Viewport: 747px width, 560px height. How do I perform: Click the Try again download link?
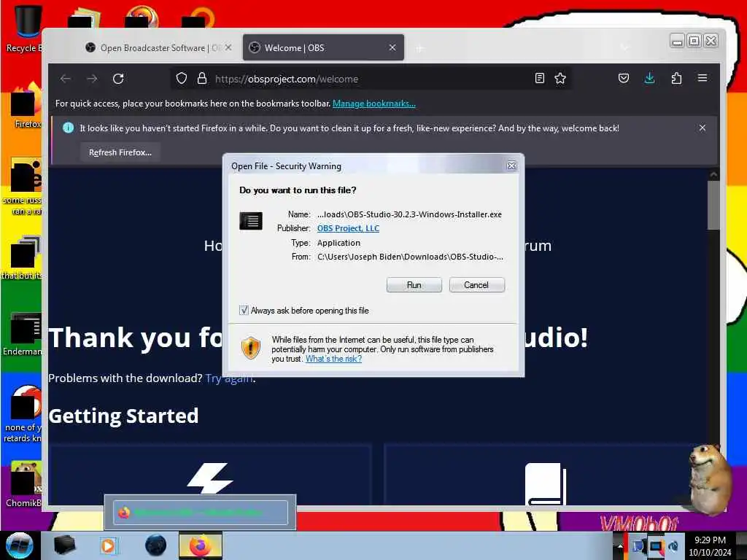click(x=229, y=378)
